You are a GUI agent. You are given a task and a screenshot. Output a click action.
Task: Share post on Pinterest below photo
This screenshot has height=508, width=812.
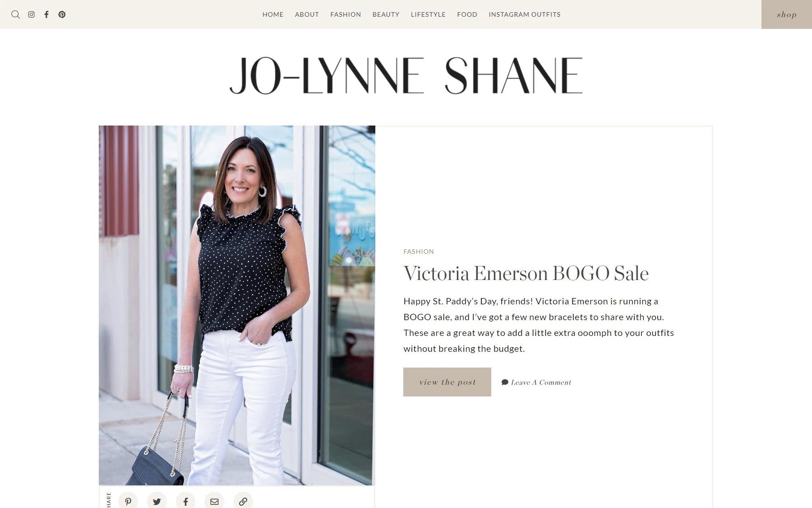click(x=128, y=501)
